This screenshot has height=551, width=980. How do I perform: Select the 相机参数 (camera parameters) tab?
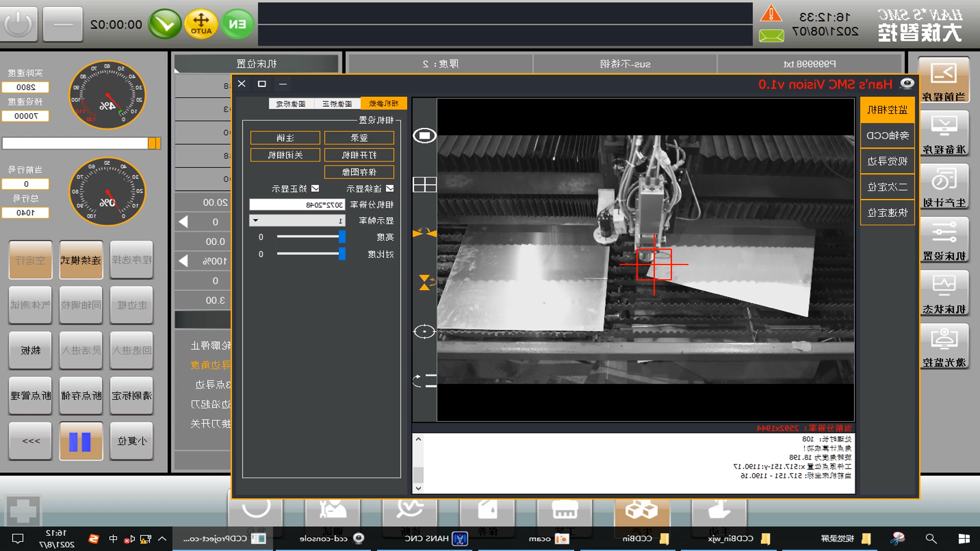[383, 104]
